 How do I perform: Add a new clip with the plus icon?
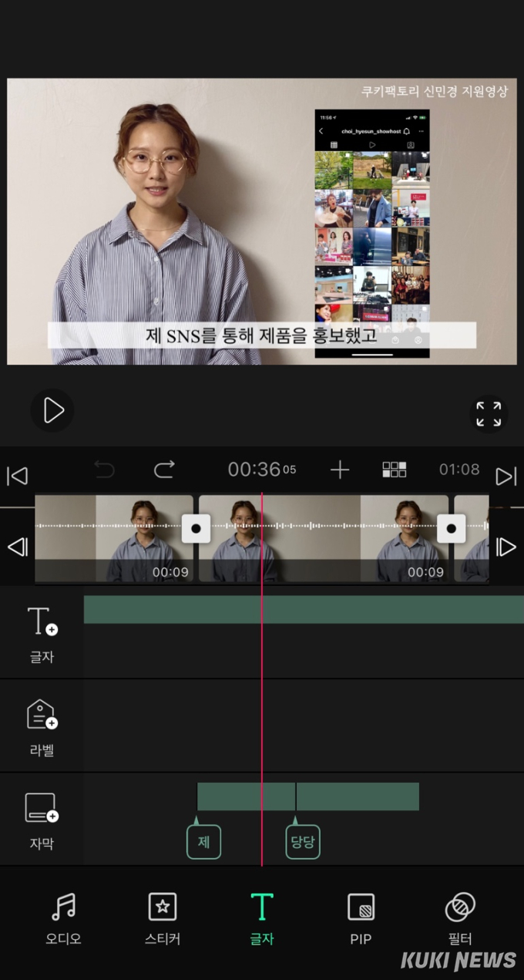[x=340, y=470]
